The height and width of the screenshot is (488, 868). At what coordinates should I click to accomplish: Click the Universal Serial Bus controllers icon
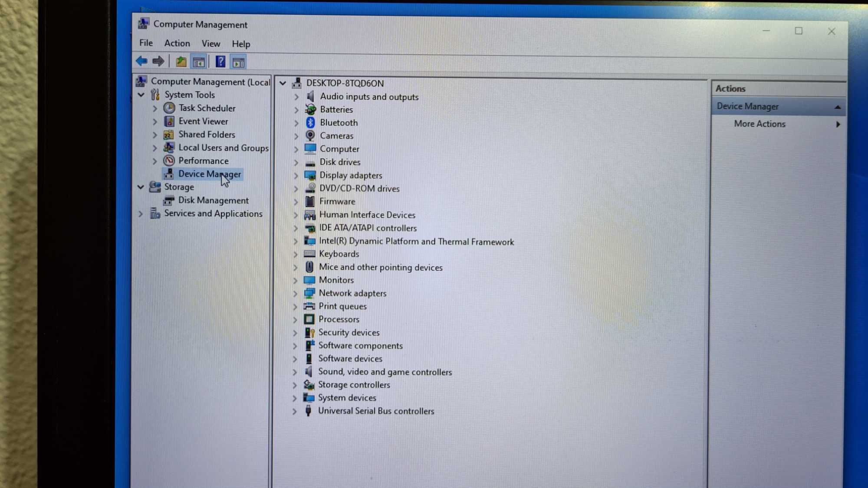pos(308,411)
